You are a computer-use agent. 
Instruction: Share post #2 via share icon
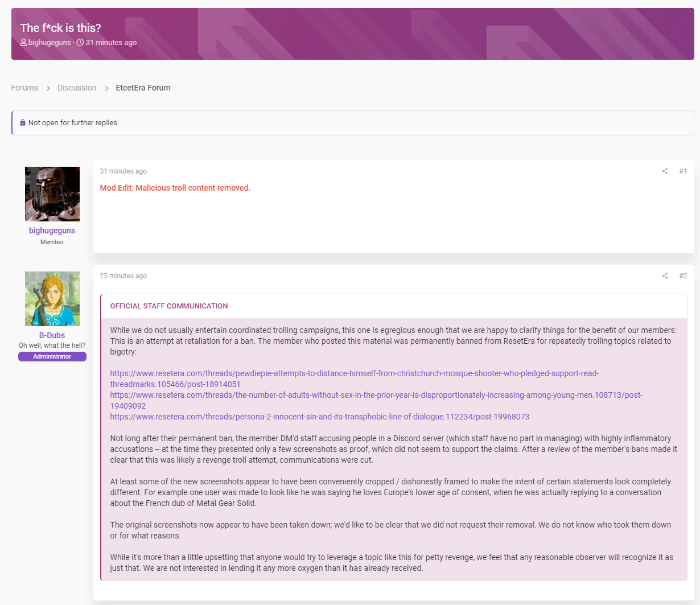click(665, 276)
